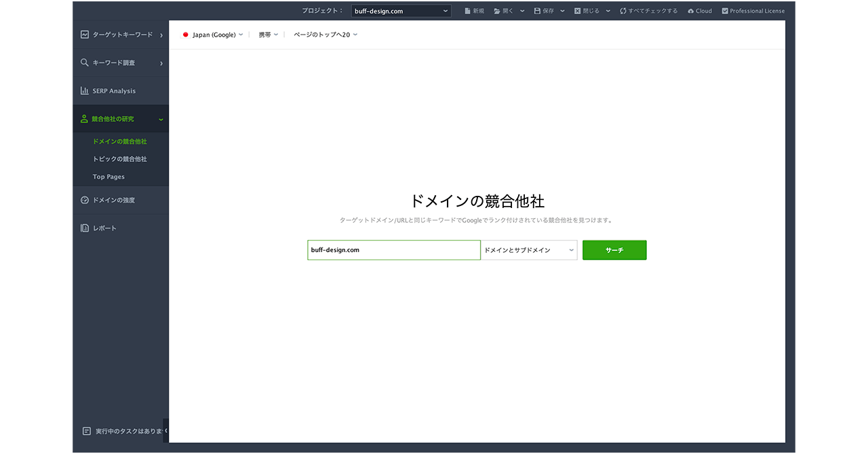Open the project selector dropdown buff-design.com
The height and width of the screenshot is (454, 868).
401,11
